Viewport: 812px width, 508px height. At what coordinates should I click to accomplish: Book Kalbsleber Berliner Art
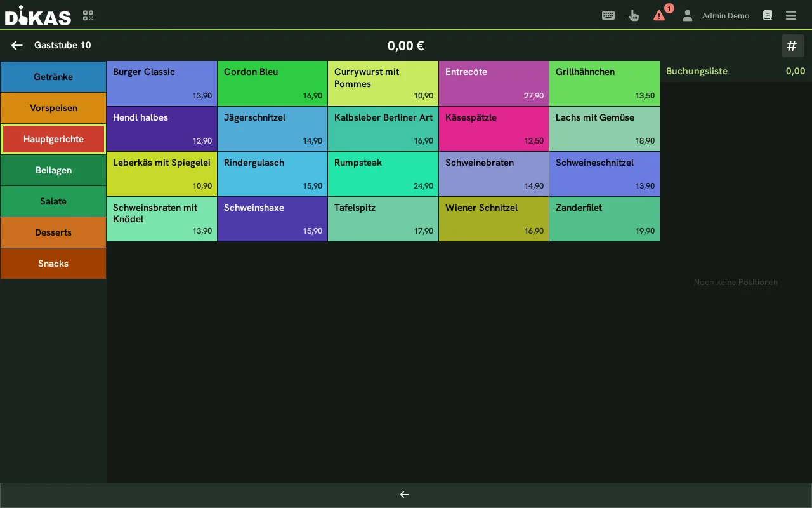[383, 129]
